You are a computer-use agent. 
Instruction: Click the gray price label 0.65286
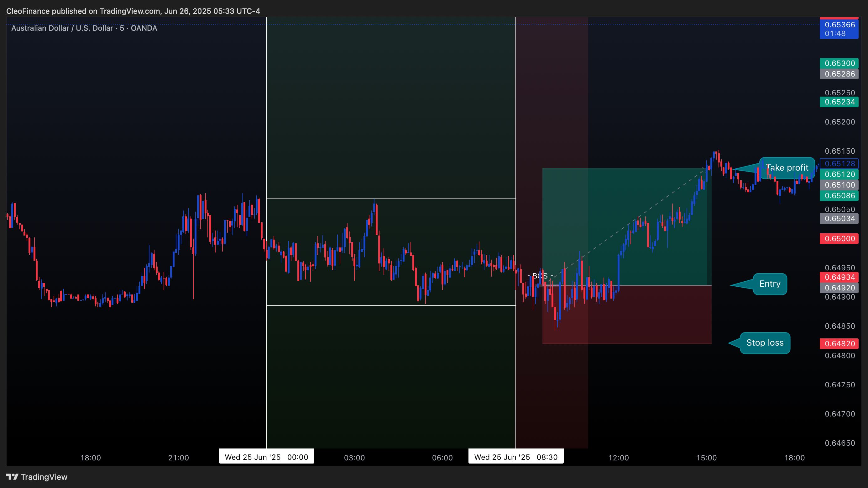(839, 74)
